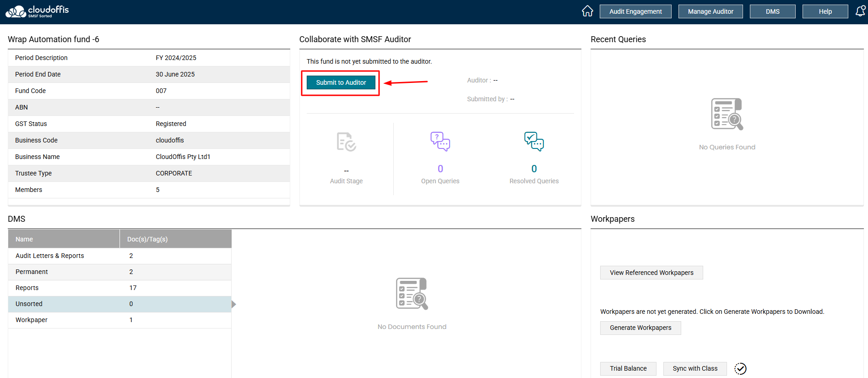Open the DMS menu in header
This screenshot has width=868, height=378.
(x=772, y=11)
